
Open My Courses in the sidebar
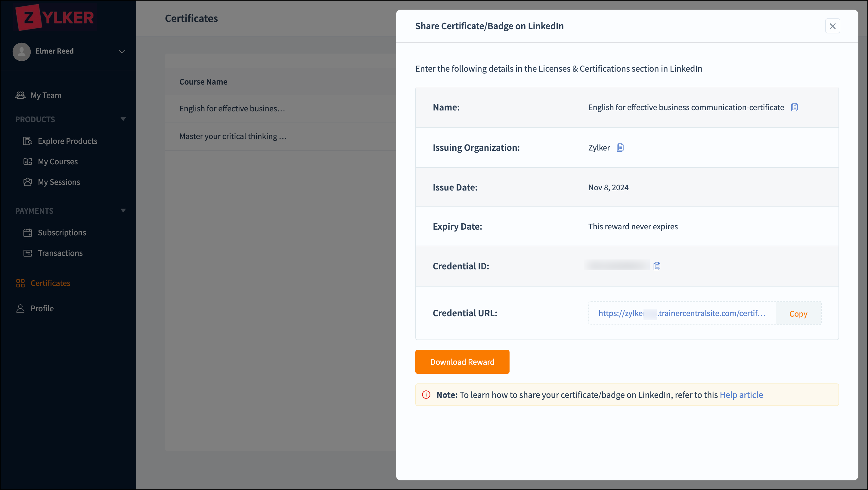57,161
